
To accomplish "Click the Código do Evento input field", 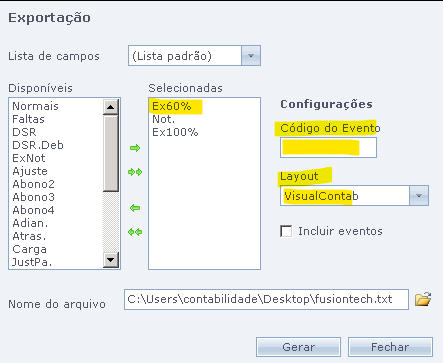I will 328,147.
